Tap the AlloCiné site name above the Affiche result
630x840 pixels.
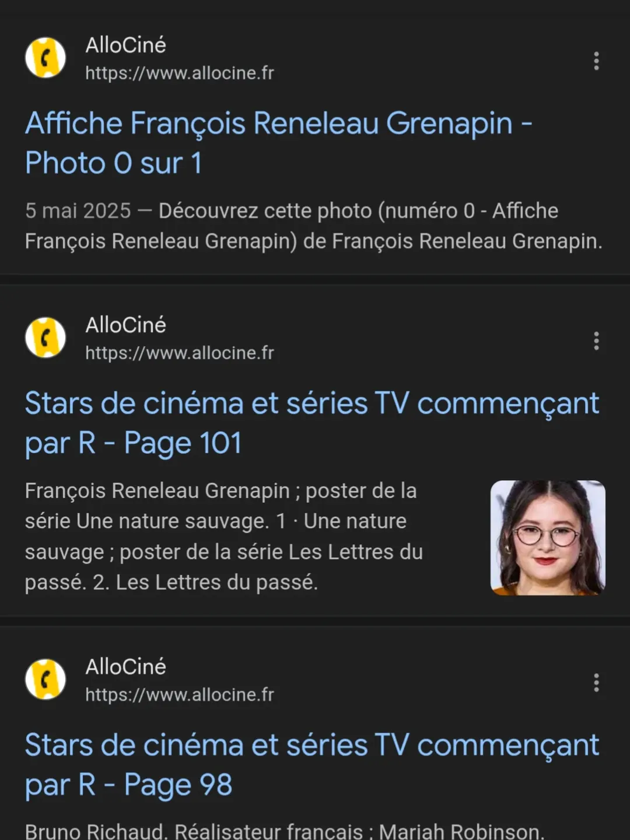coord(126,45)
